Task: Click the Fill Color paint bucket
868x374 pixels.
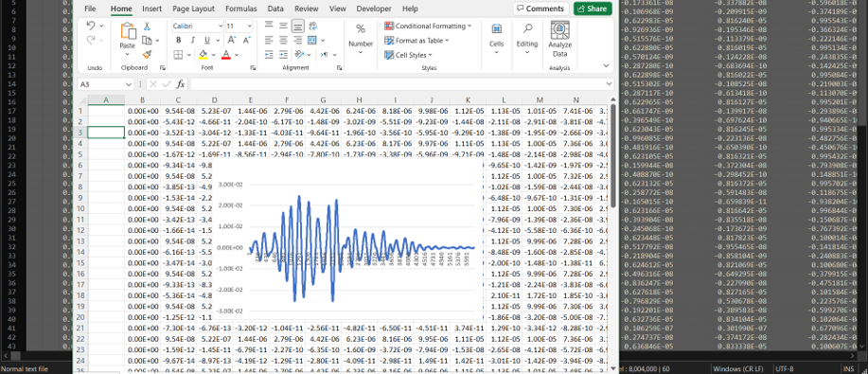Action: point(203,54)
